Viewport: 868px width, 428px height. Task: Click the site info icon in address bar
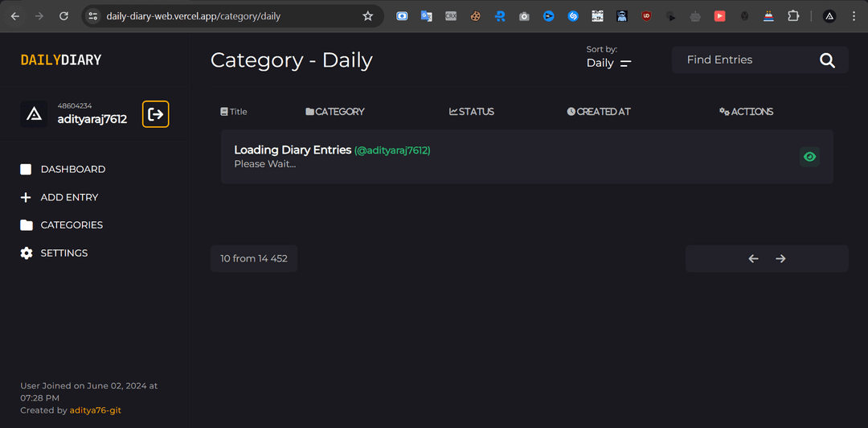click(93, 16)
